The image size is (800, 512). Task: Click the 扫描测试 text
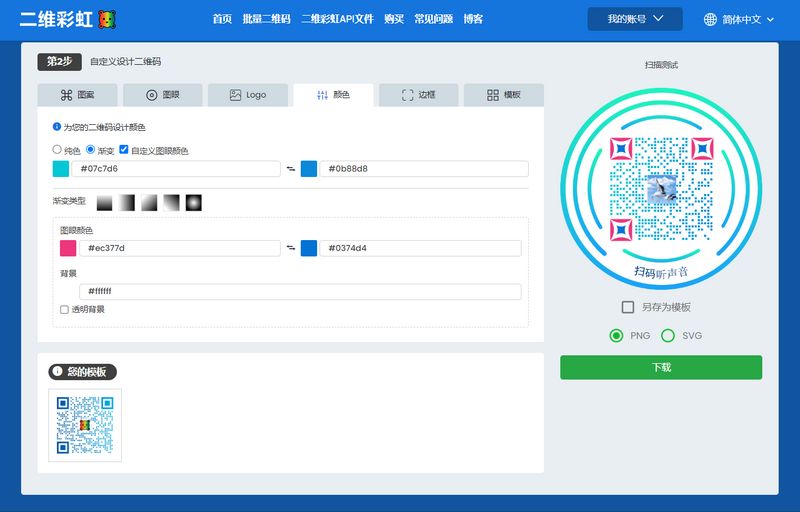(x=661, y=65)
